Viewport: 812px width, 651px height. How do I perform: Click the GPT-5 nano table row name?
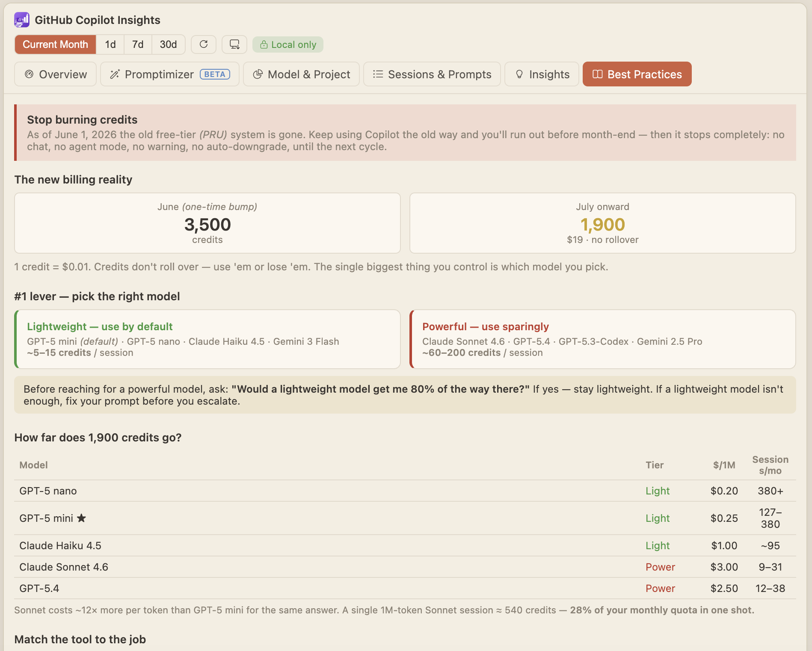pyautogui.click(x=48, y=491)
